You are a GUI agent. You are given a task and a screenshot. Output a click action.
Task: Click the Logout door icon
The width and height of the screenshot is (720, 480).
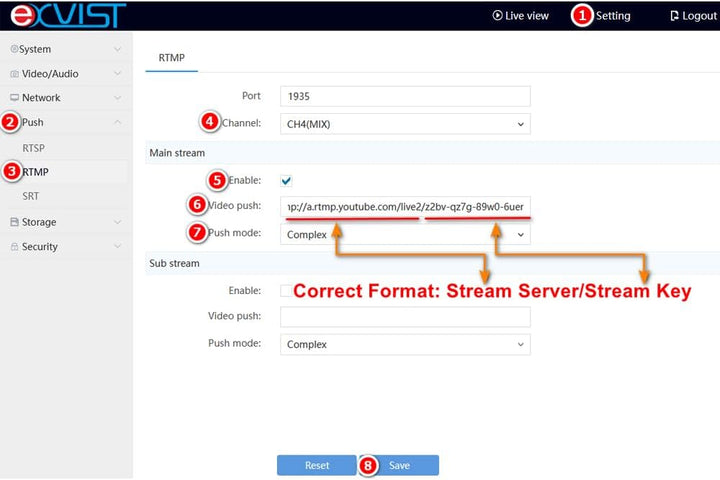[x=674, y=16]
